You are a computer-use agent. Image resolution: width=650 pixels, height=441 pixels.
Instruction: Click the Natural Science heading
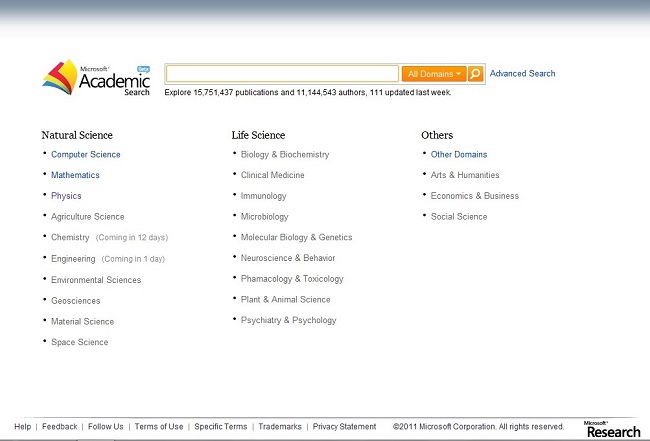(x=77, y=135)
